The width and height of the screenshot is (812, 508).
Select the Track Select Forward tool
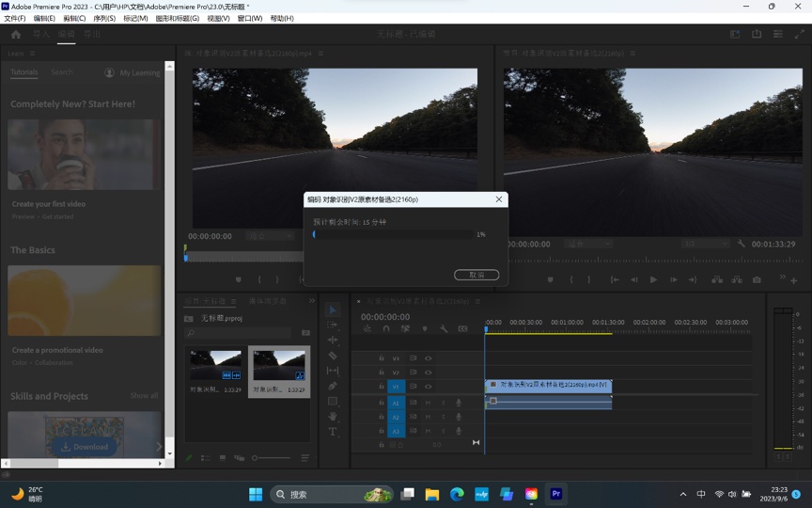coord(333,325)
